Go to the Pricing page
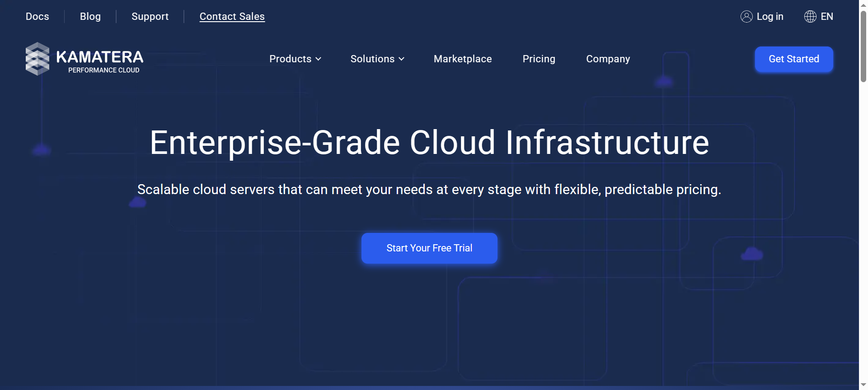868x390 pixels. (x=539, y=59)
